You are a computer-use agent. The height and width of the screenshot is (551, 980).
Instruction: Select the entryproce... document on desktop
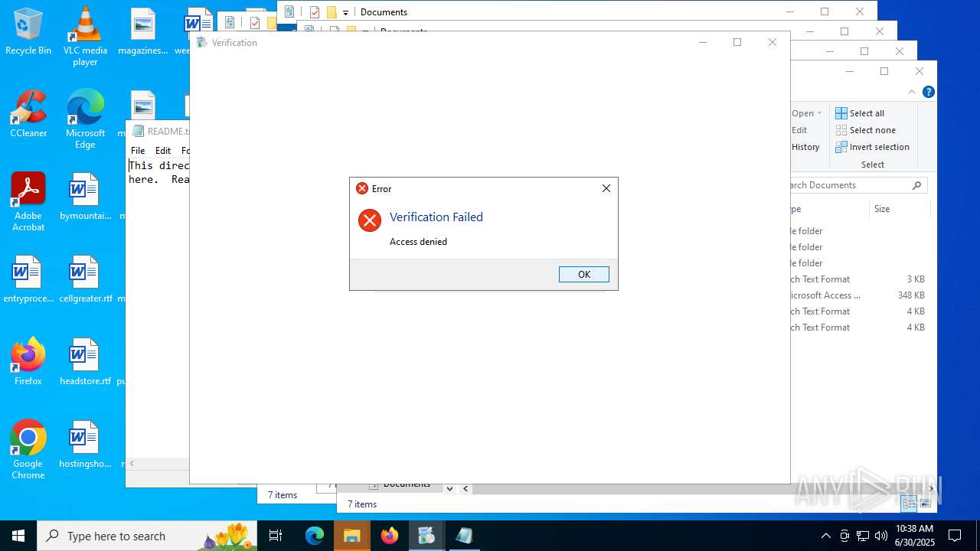[x=28, y=280]
